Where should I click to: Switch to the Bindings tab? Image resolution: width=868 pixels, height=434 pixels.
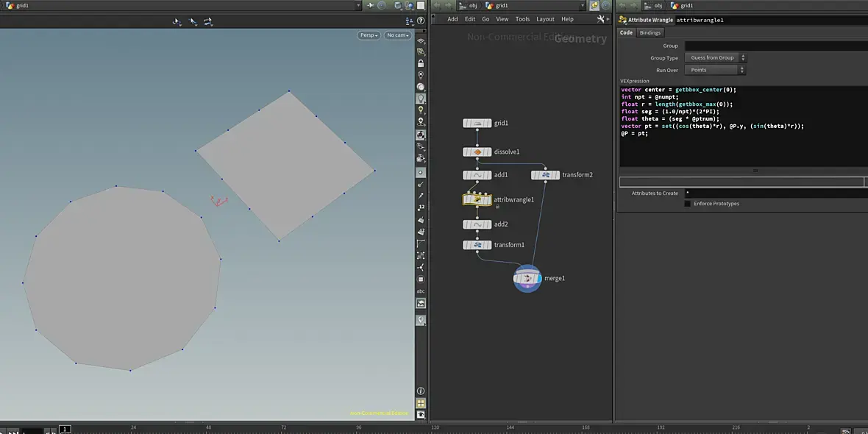click(650, 32)
